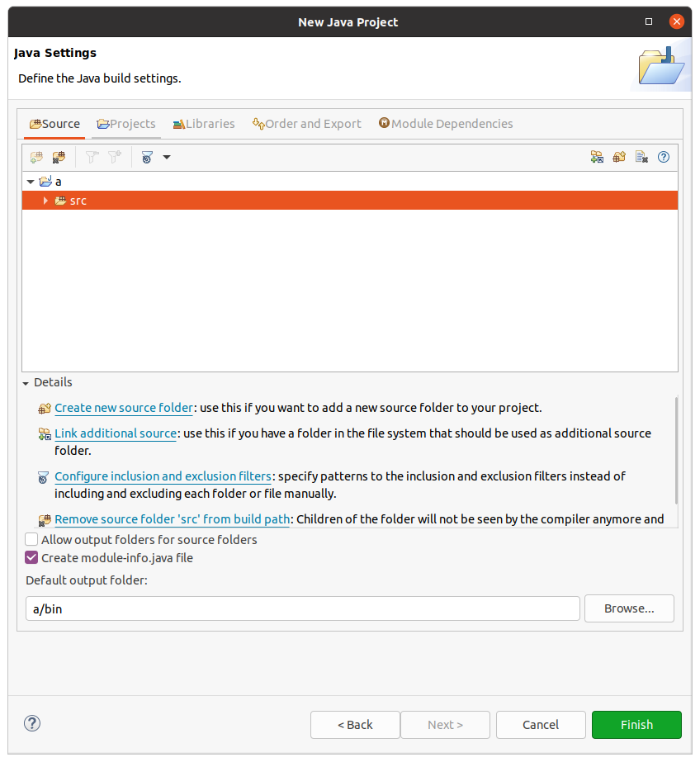The image size is (700, 762).
Task: Click the link additional source toolbar icon
Action: click(597, 157)
